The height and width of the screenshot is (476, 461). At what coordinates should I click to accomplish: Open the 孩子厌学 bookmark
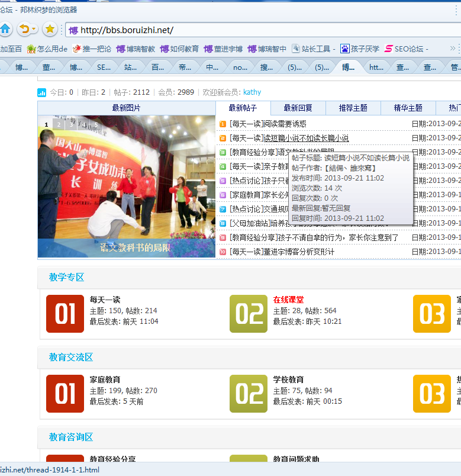point(360,49)
